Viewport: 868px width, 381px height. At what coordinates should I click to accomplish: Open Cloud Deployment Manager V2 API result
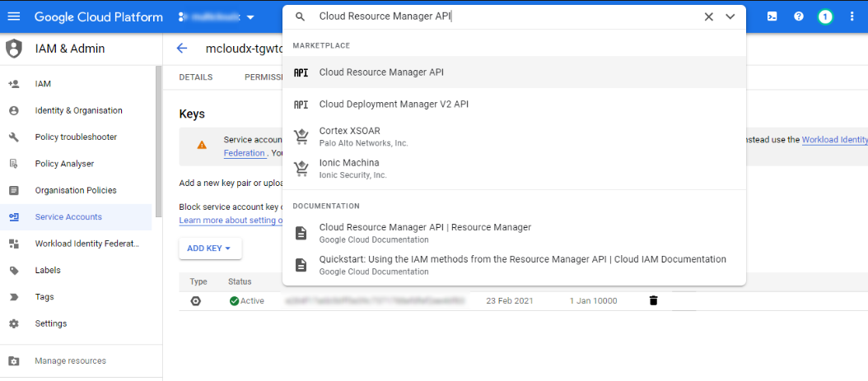[393, 105]
